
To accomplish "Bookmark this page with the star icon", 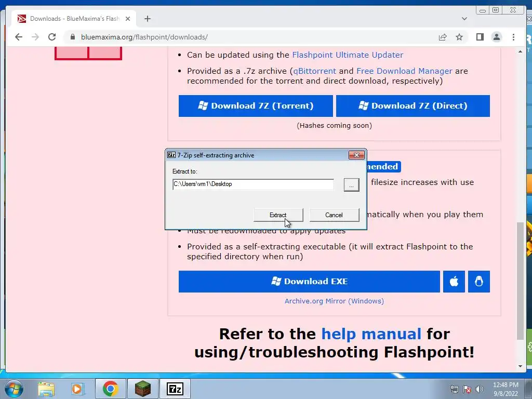I will click(x=459, y=37).
